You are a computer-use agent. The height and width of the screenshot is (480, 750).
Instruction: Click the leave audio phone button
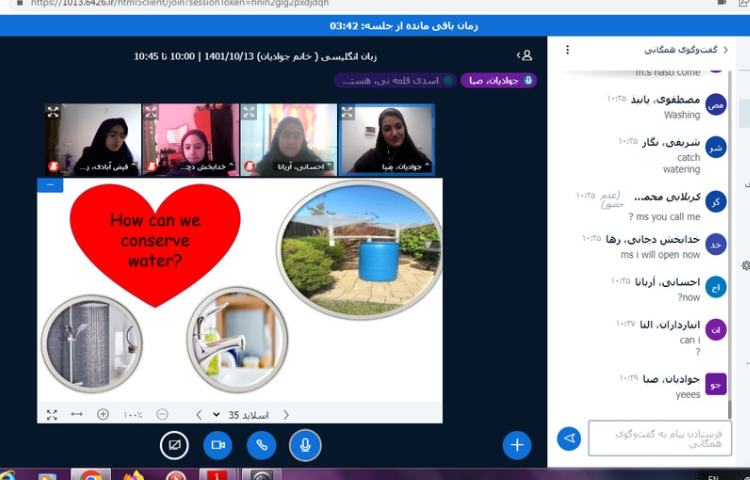click(262, 445)
